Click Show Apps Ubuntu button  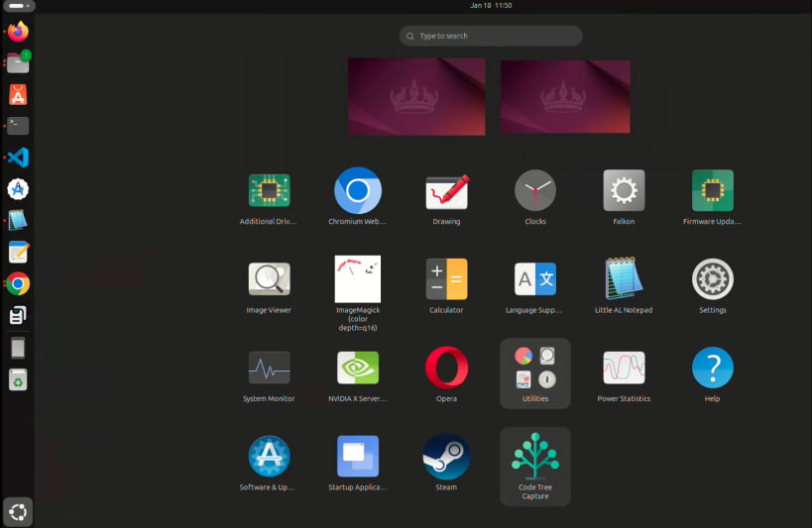(18, 512)
